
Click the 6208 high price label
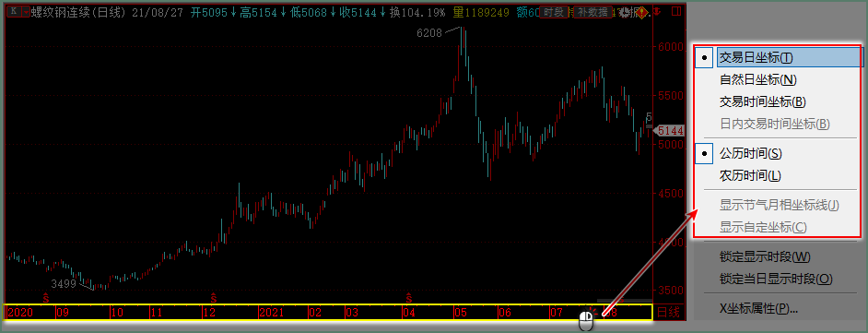pyautogui.click(x=429, y=32)
